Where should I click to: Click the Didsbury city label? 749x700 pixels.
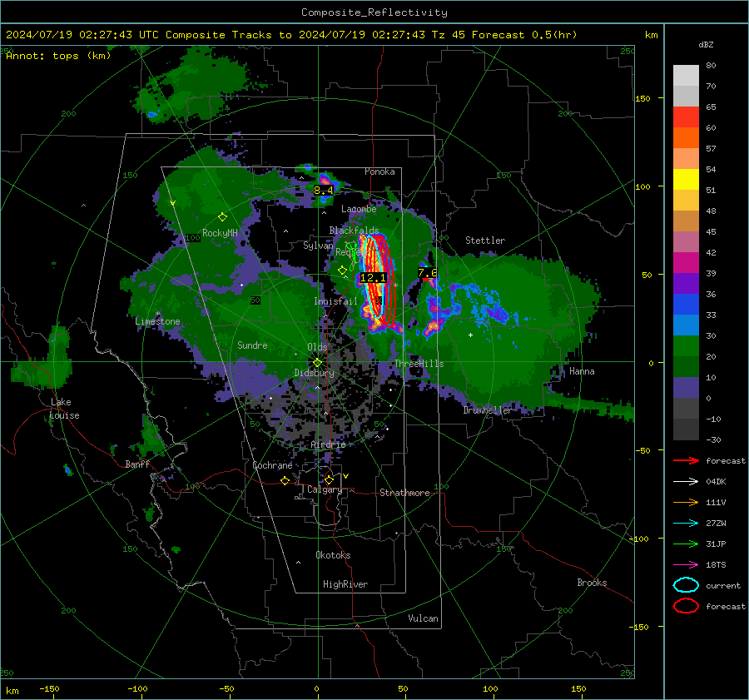(x=315, y=373)
